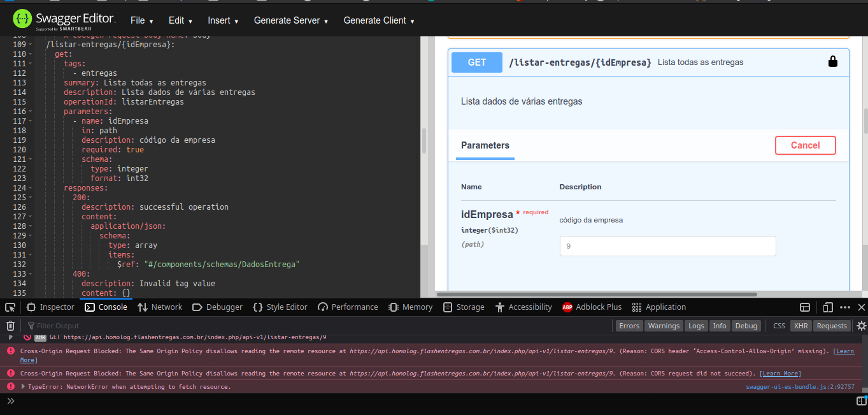Clear console output with the trash icon
Image resolution: width=868 pixels, height=415 pixels.
(x=10, y=325)
